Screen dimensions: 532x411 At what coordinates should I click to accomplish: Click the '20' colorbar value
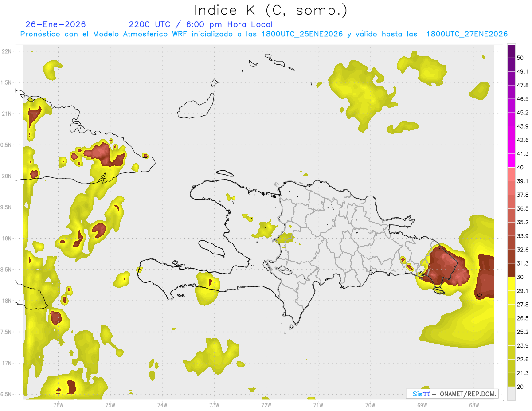(x=520, y=387)
